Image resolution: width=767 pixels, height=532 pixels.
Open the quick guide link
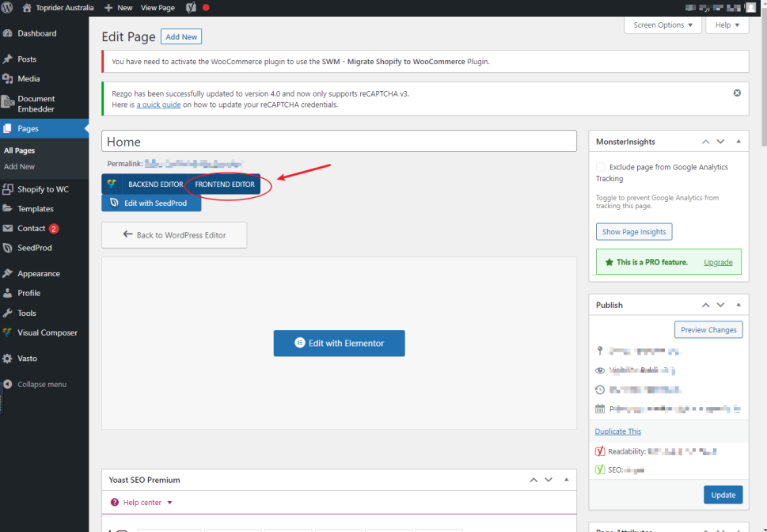pyautogui.click(x=158, y=104)
